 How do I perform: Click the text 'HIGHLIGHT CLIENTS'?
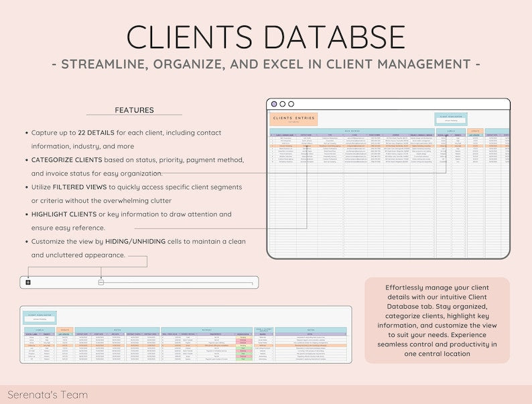[64, 214]
